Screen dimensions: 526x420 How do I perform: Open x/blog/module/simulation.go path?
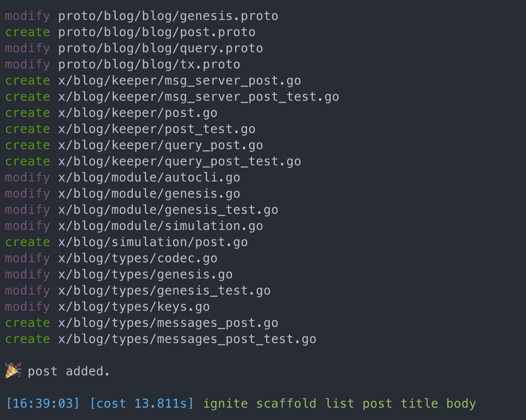[160, 226]
